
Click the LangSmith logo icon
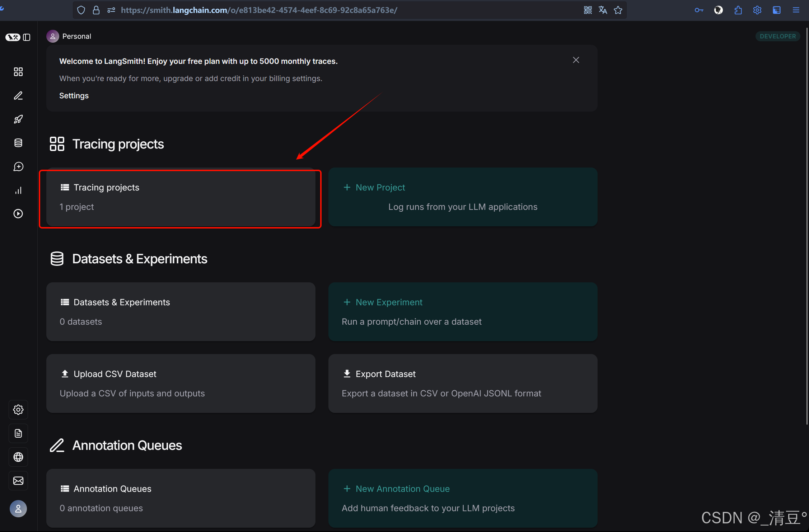point(13,37)
